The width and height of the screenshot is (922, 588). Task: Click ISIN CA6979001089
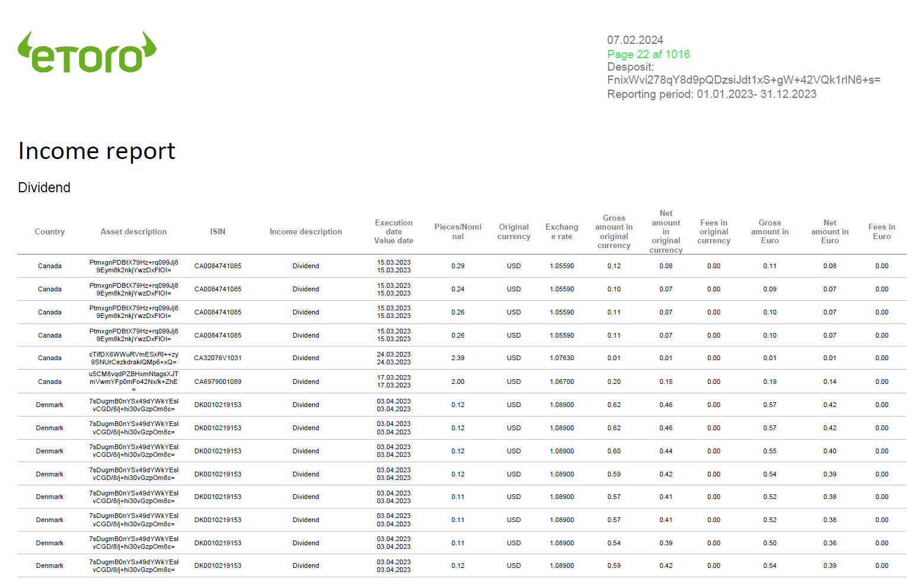[218, 382]
